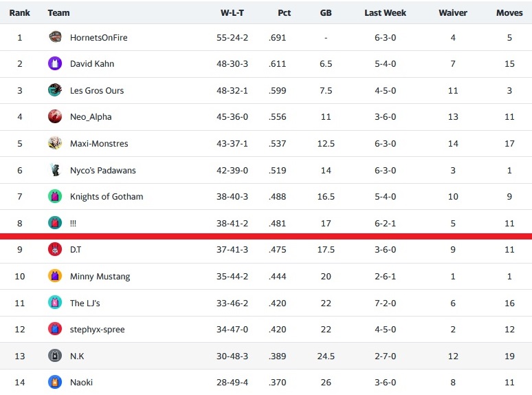Open Minny Mustang's yellow jersey avatar
The height and width of the screenshot is (395, 532).
tap(55, 276)
